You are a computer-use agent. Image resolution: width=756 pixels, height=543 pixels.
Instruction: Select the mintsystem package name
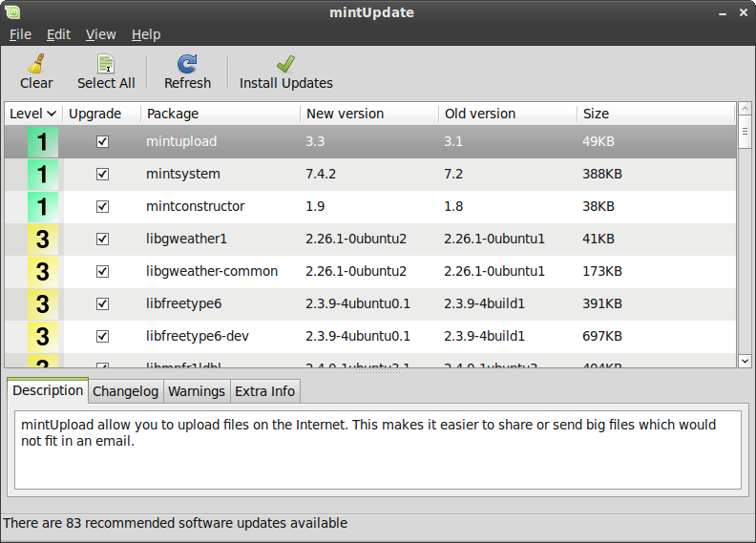[183, 174]
